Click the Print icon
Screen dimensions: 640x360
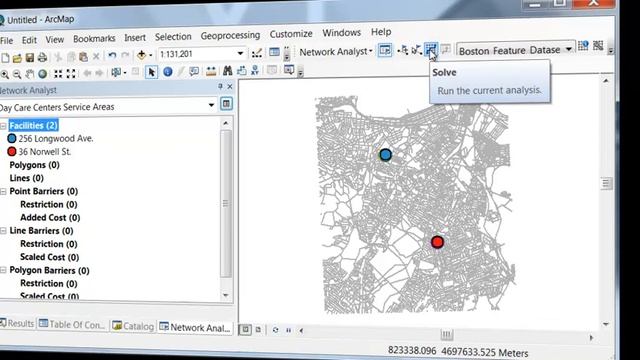(42, 57)
